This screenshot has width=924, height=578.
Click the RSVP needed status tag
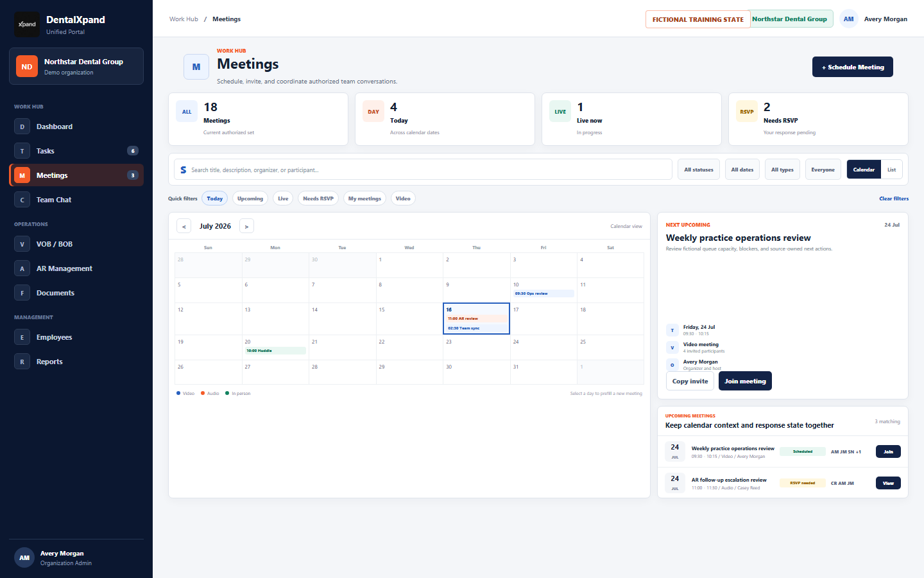pyautogui.click(x=803, y=483)
